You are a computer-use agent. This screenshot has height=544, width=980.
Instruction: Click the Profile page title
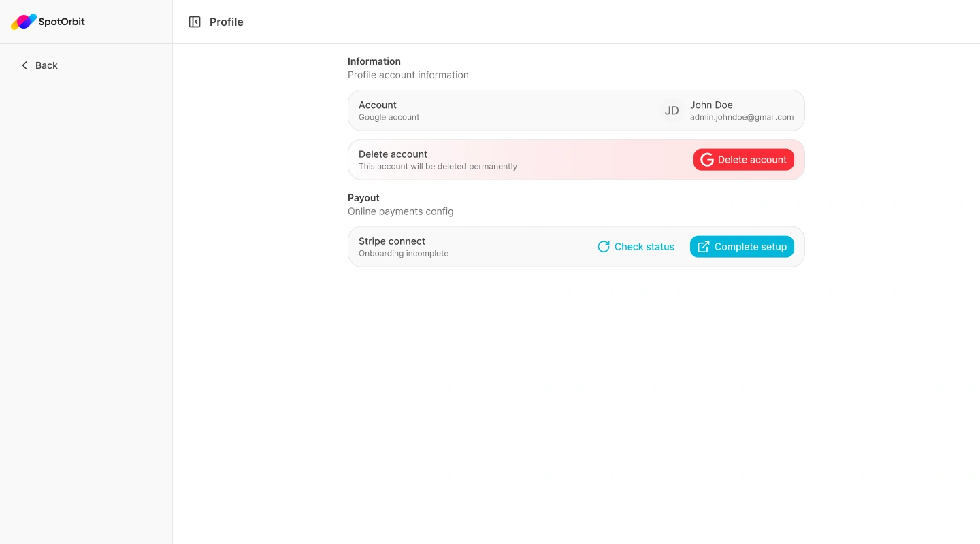click(227, 22)
